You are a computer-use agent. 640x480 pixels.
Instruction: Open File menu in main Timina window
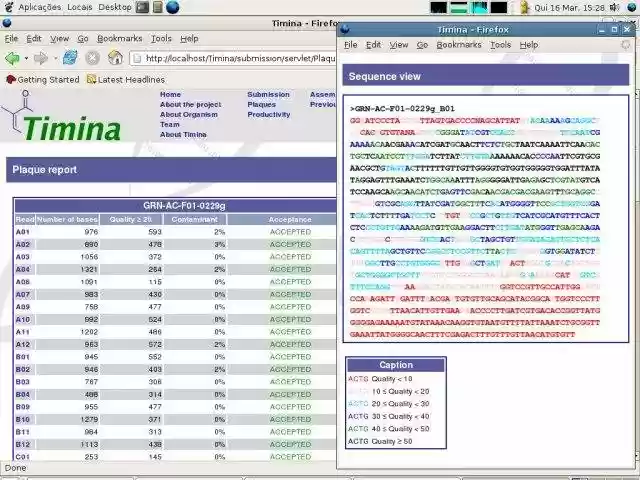click(11, 38)
